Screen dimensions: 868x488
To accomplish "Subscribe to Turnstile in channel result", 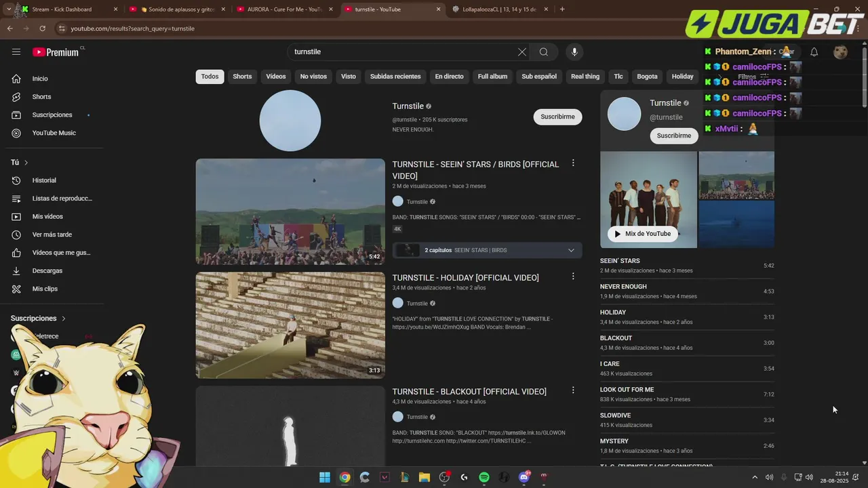I will tap(557, 117).
